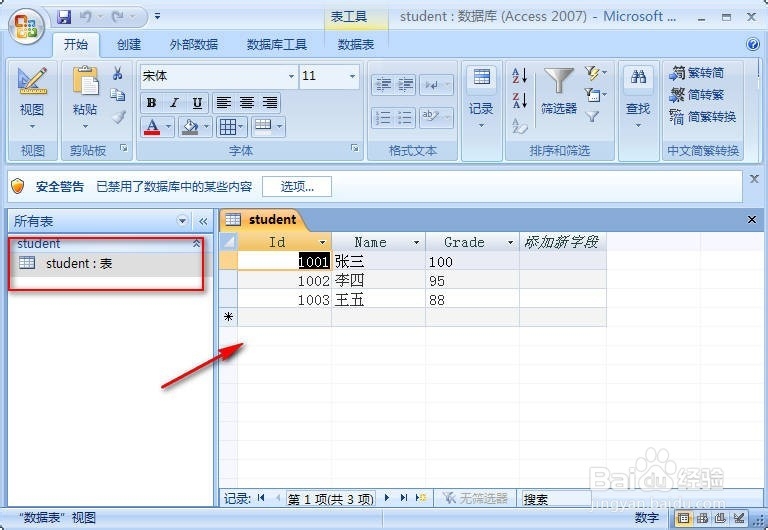
Task: Go to first record button
Action: pos(261,498)
